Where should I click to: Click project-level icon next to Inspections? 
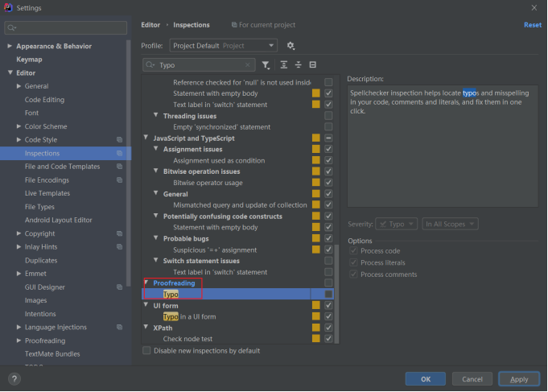click(120, 153)
